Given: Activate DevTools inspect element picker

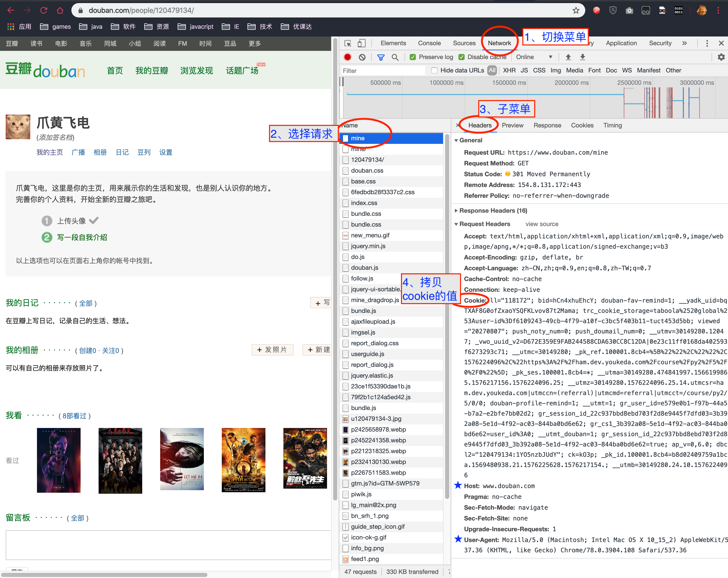Looking at the screenshot, I should point(348,43).
